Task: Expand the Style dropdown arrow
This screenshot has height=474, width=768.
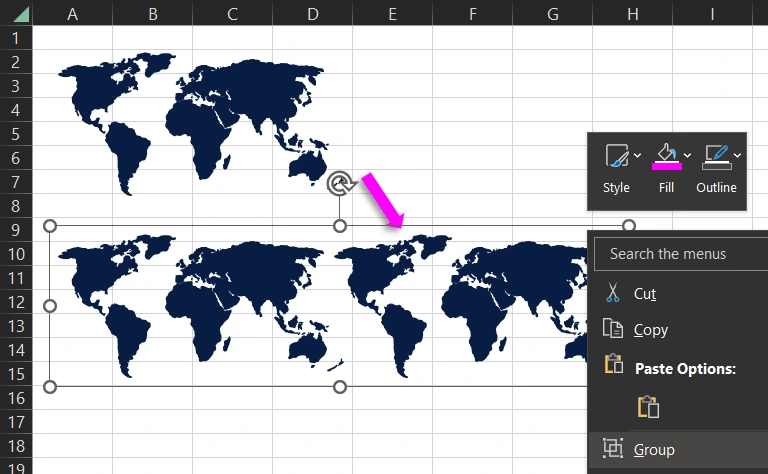Action: click(637, 156)
